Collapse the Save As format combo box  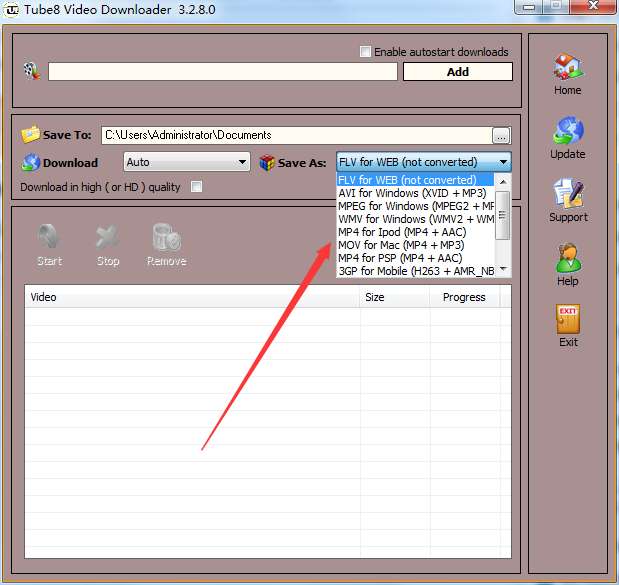tap(424, 162)
